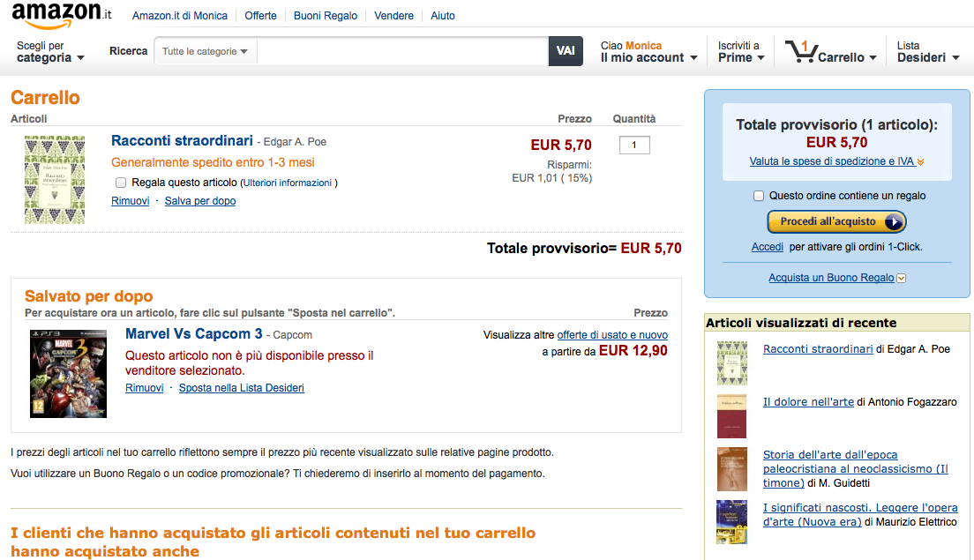Go to Buoni Regalo in top menu
Viewport: 974px width, 560px height.
coord(326,16)
